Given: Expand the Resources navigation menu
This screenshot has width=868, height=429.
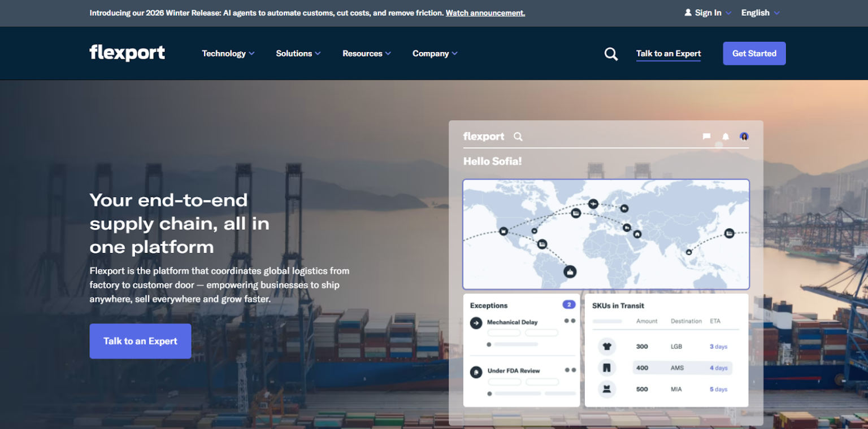Looking at the screenshot, I should point(366,54).
